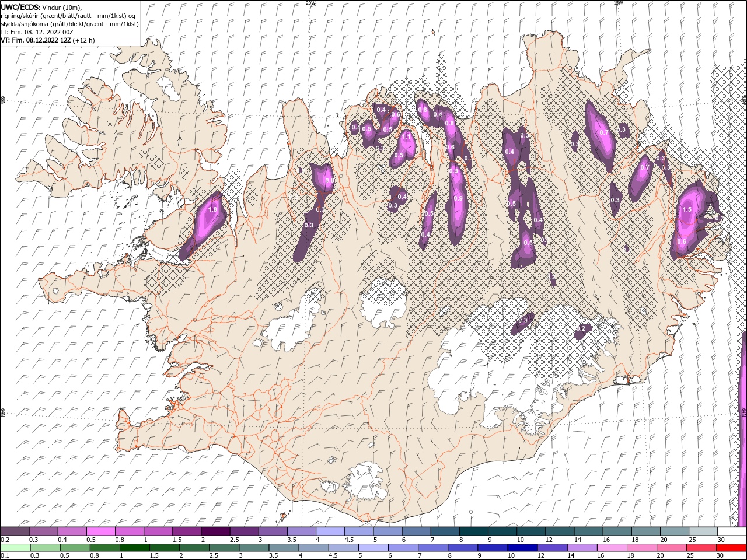The height and width of the screenshot is (560, 747).
Task: Lower legend: pick swatch between 6 and 7
Action: (403, 548)
